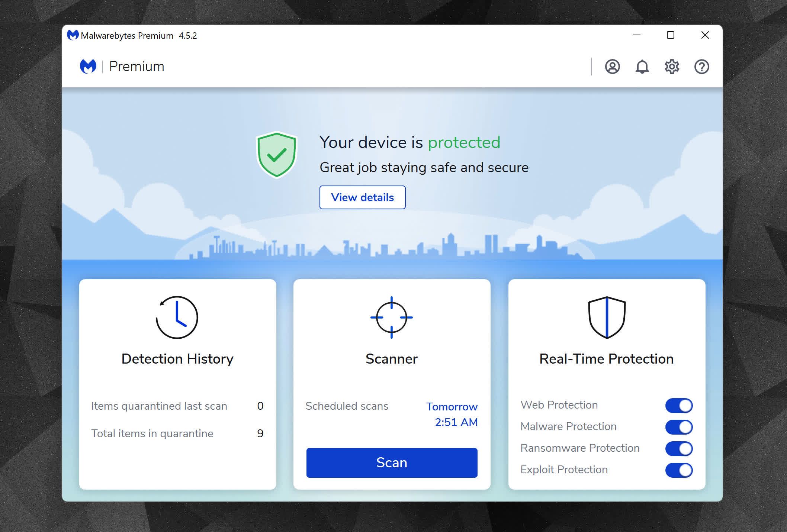787x532 pixels.
Task: Open the Detection History card title
Action: tap(177, 359)
